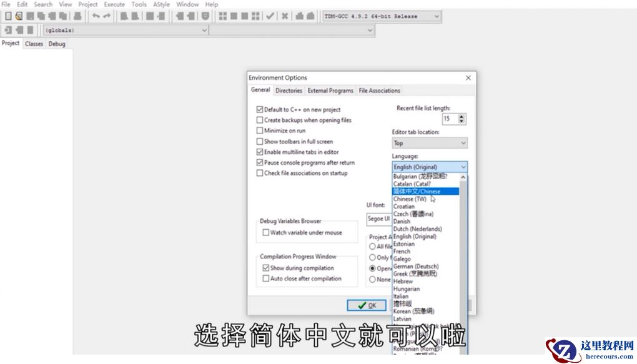Collapse the English (Original) language dropdown
This screenshot has width=637, height=364.
pyautogui.click(x=430, y=167)
